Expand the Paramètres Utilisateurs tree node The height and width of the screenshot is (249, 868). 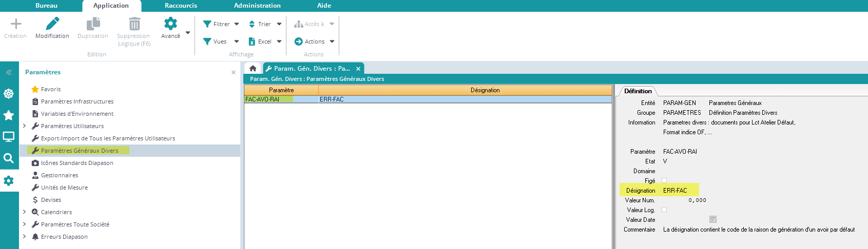coord(24,126)
